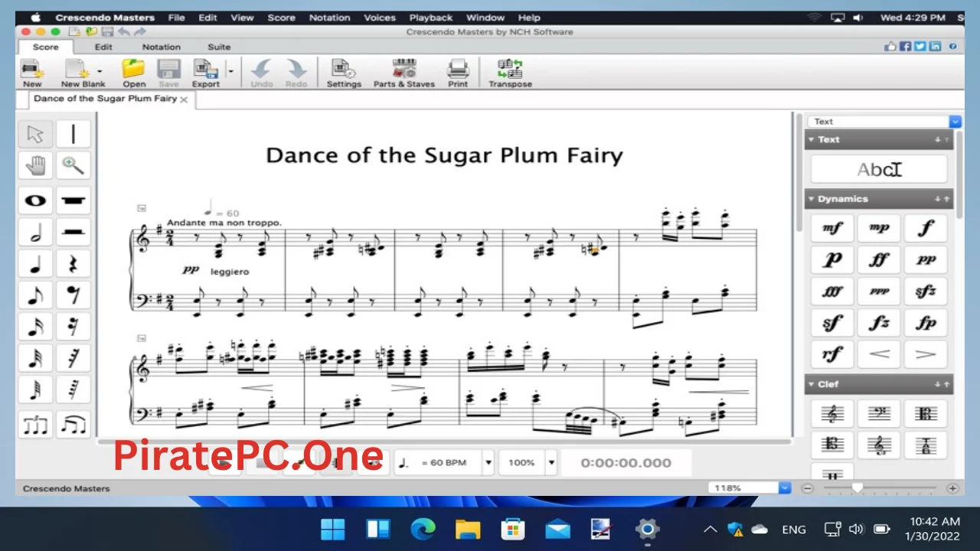Open File Explorer from taskbar
980x551 pixels.
point(468,529)
